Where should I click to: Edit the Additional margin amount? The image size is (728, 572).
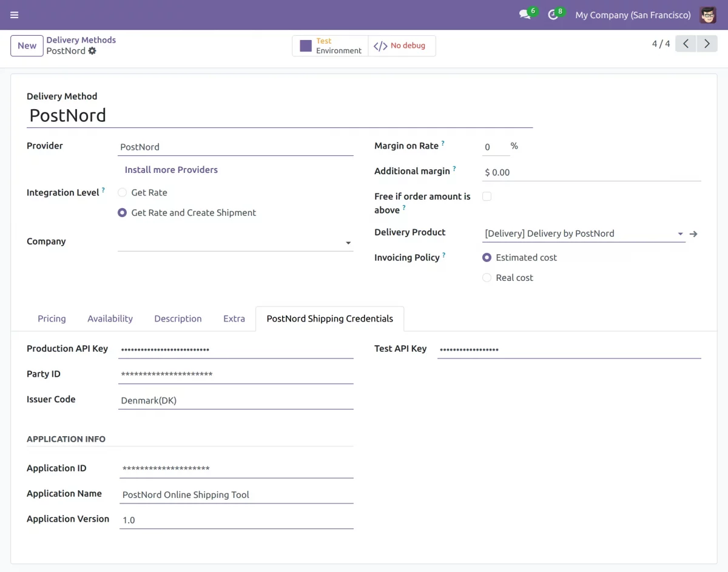click(x=591, y=172)
